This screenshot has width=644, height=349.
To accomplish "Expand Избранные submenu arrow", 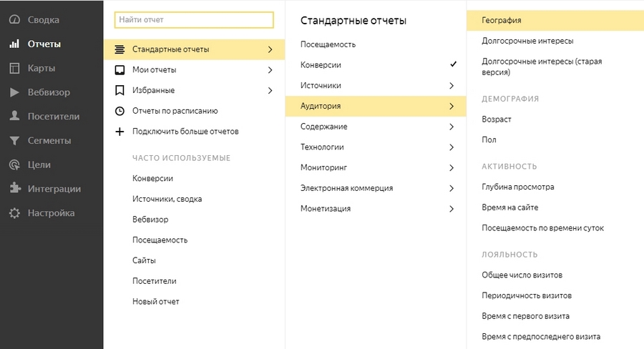I will (x=270, y=90).
